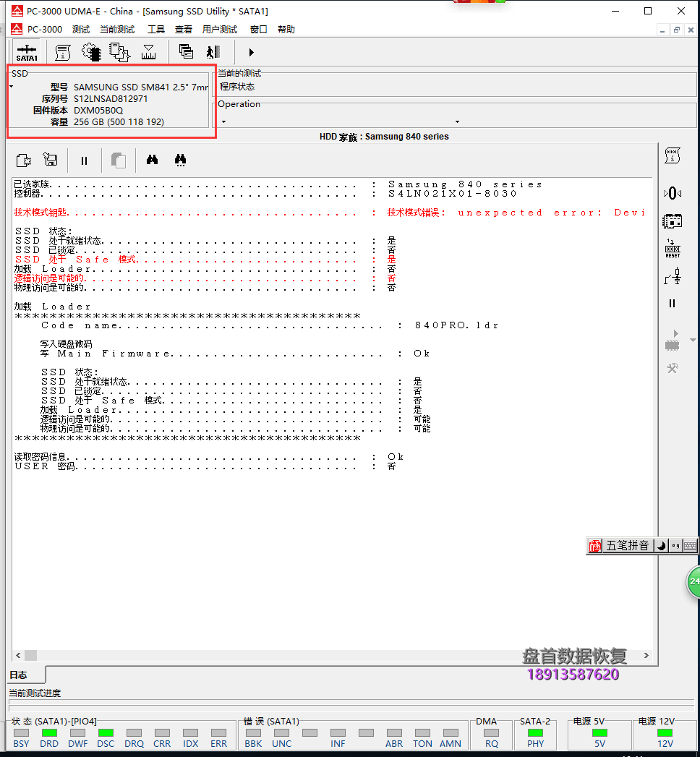The image size is (700, 757).
Task: Click the sidebar pause icon
Action: tap(672, 303)
